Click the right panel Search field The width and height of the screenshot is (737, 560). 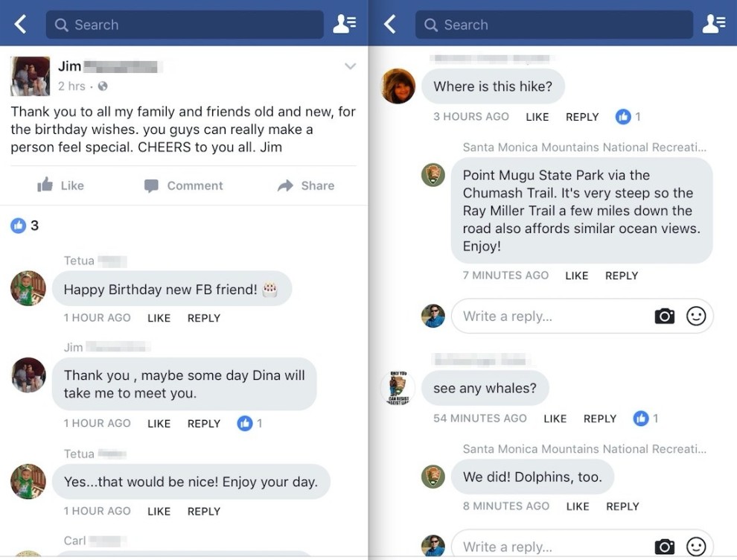554,25
